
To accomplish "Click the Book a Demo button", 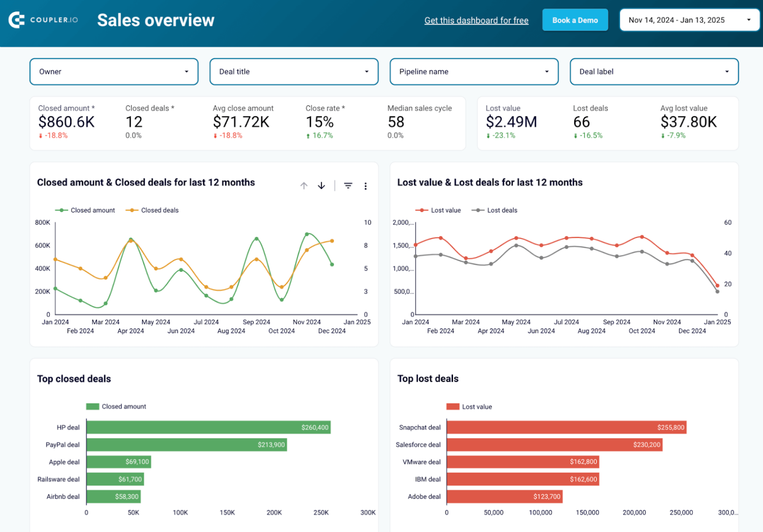I will 575,20.
